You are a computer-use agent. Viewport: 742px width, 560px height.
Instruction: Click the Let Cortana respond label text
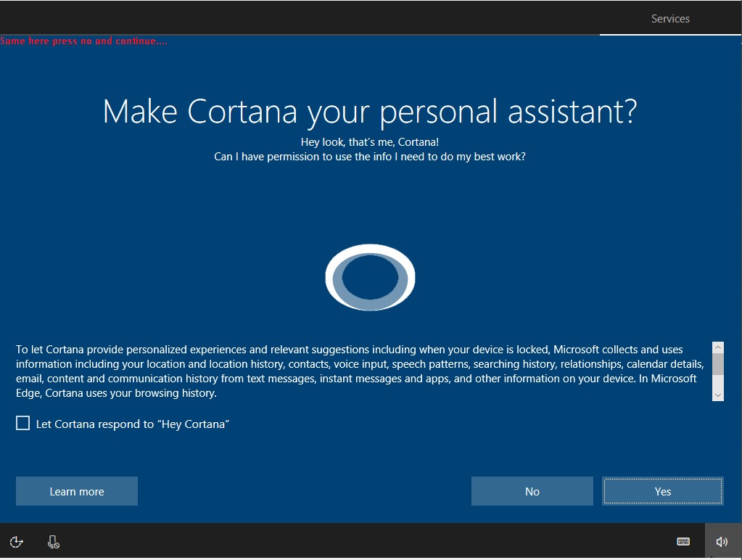pyautogui.click(x=133, y=424)
